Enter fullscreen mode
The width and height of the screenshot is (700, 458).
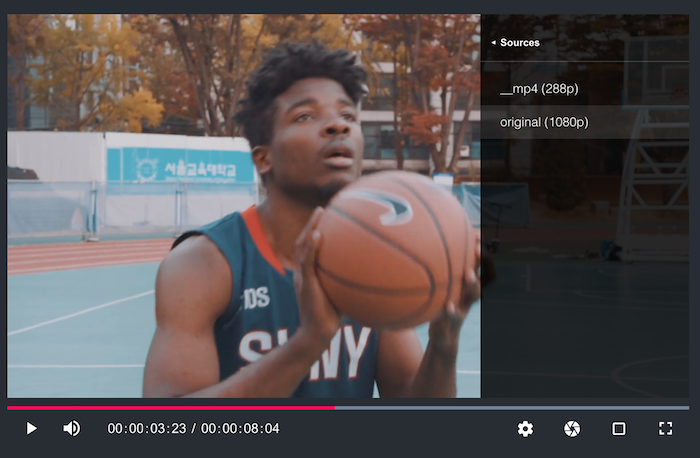[x=666, y=428]
